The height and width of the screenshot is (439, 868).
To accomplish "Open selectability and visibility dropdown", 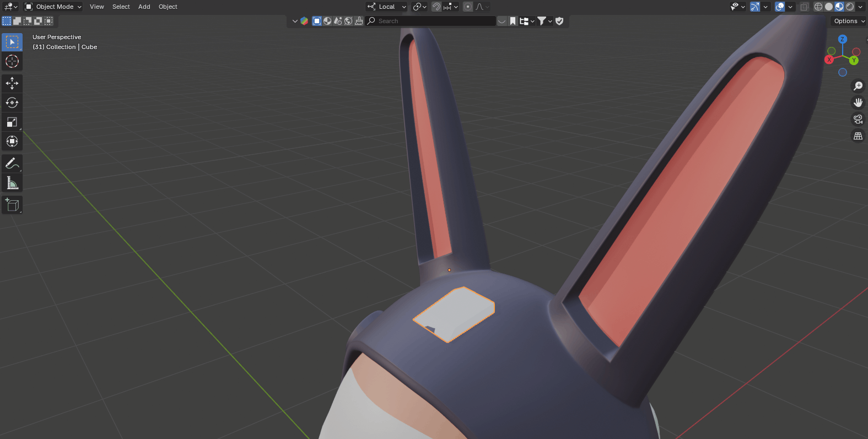I will pos(737,7).
